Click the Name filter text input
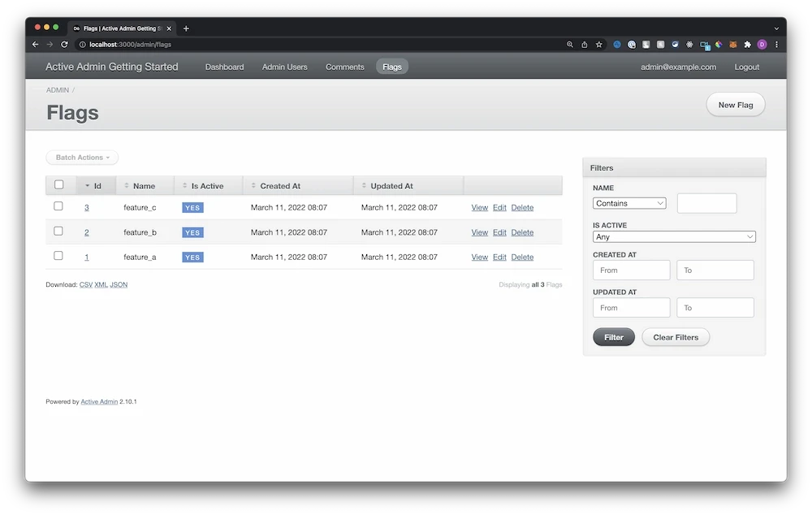Viewport: 812px width, 515px height. click(x=706, y=203)
